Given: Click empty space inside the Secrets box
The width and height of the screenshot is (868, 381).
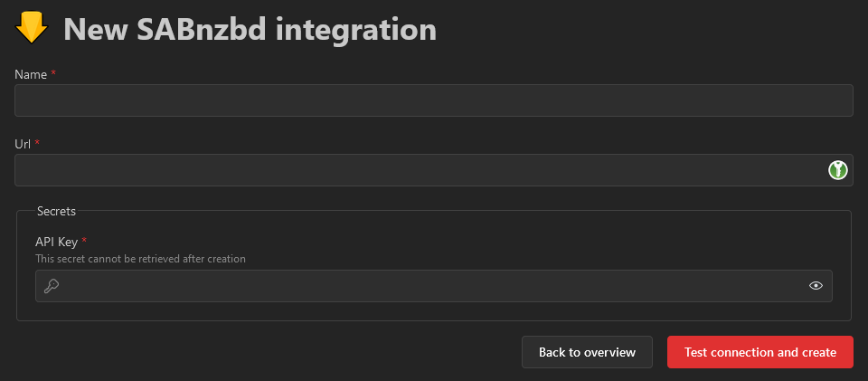Looking at the screenshot, I should click(542, 244).
